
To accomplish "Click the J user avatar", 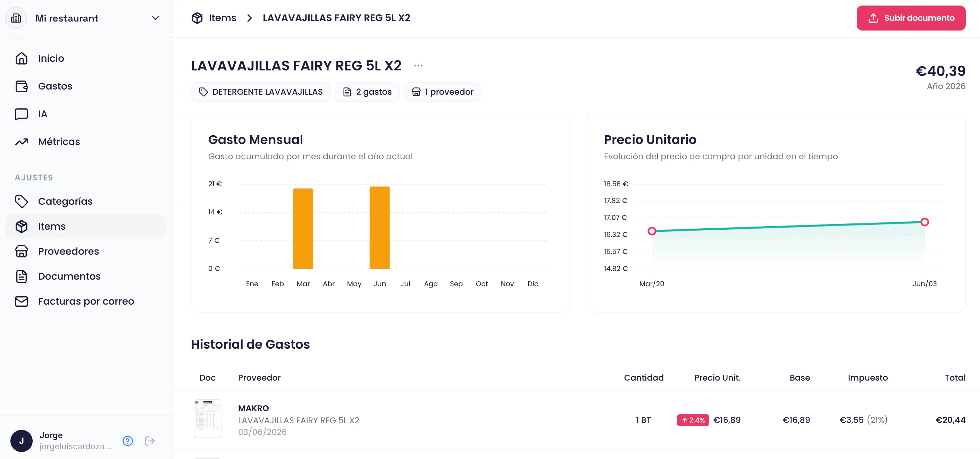I will [x=21, y=441].
